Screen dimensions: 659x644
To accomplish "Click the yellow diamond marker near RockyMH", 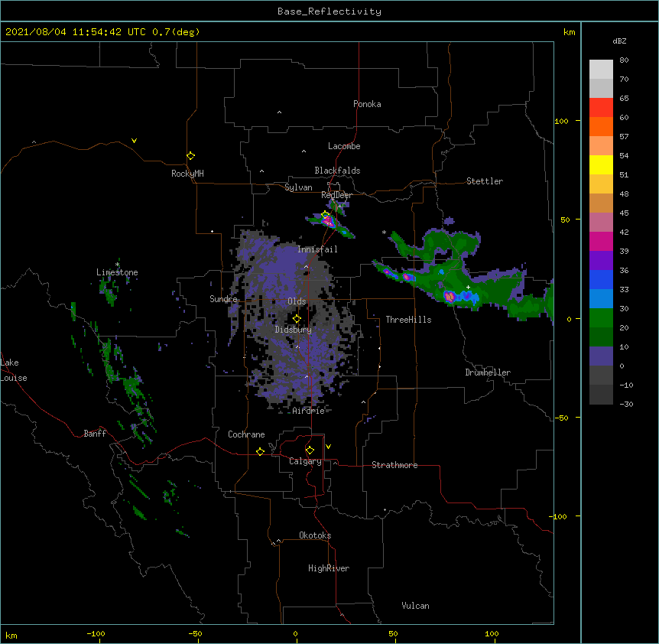I will (190, 156).
